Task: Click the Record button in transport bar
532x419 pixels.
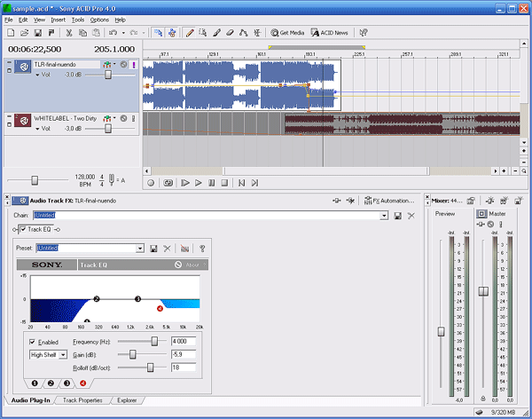Action: [x=151, y=183]
